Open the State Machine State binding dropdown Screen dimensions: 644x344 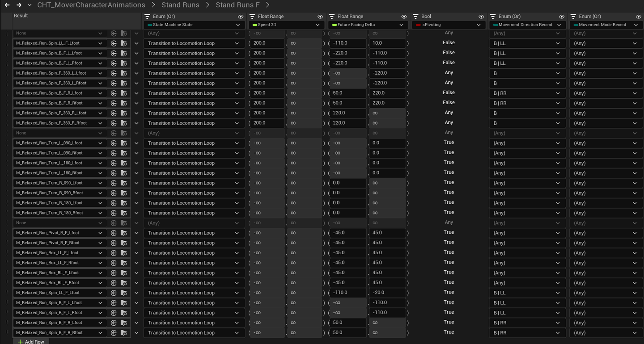194,25
